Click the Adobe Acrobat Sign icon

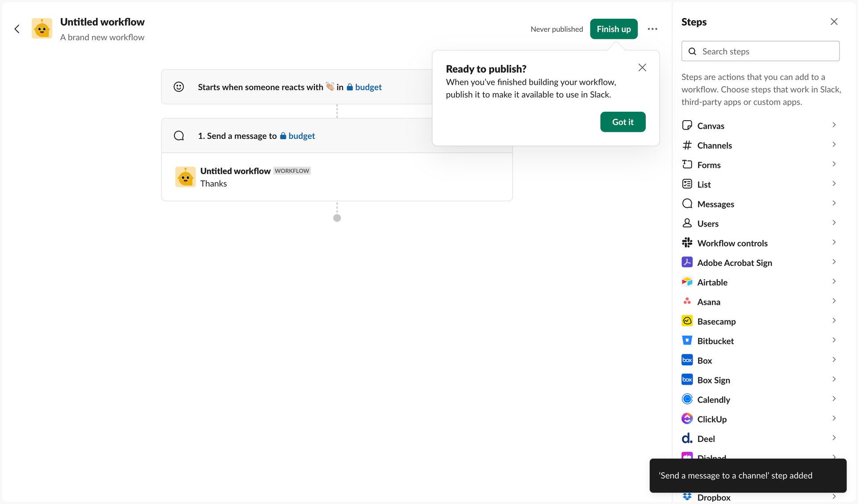click(687, 262)
